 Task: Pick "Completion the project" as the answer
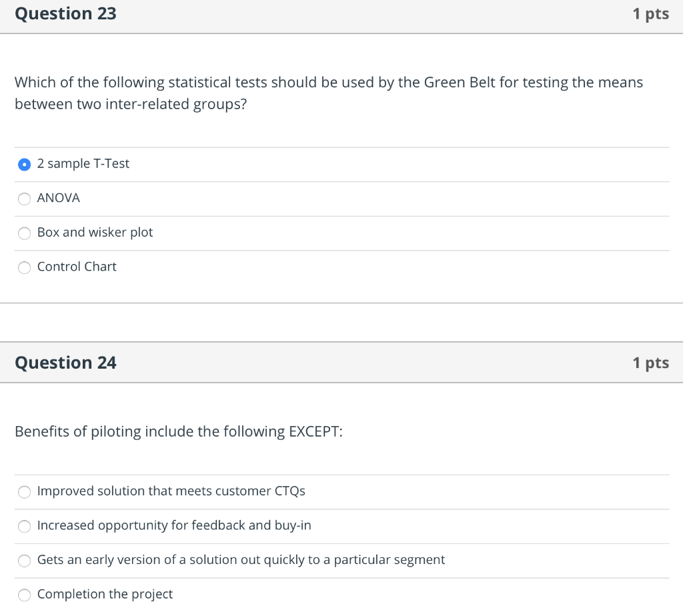tap(24, 595)
